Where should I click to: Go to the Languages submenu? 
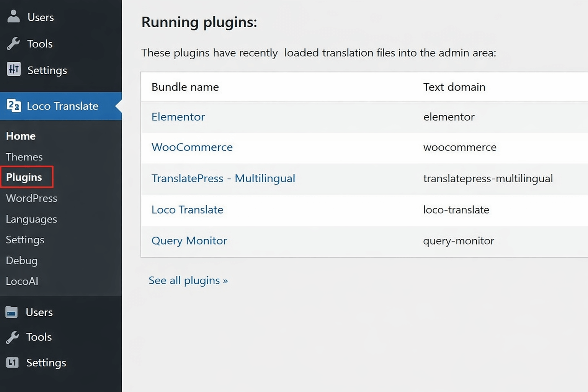pos(31,219)
